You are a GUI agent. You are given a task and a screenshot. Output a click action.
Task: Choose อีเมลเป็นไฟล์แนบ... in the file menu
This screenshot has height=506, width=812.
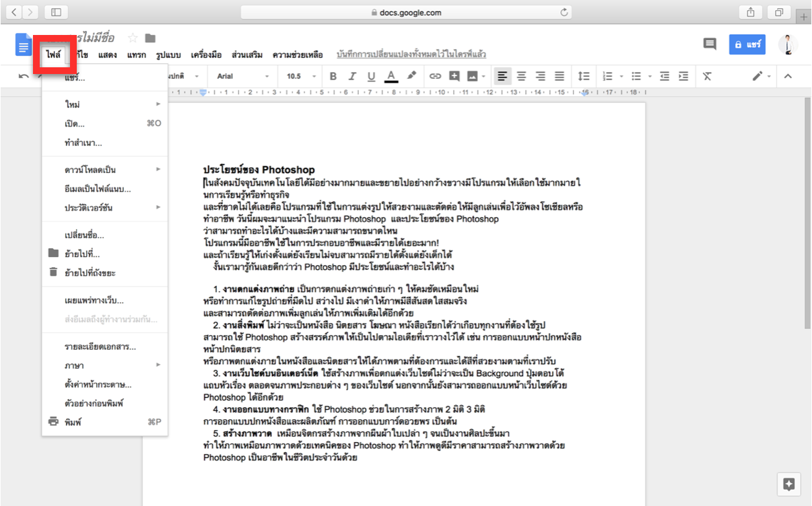point(105,189)
